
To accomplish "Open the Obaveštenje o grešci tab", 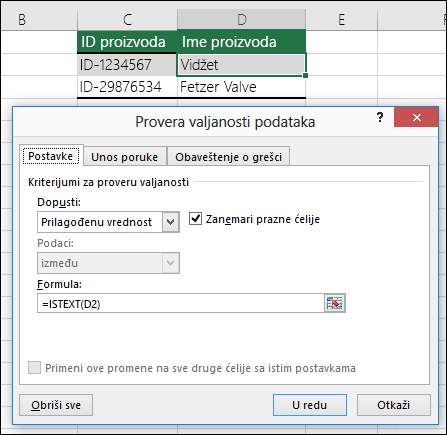I will coord(228,157).
